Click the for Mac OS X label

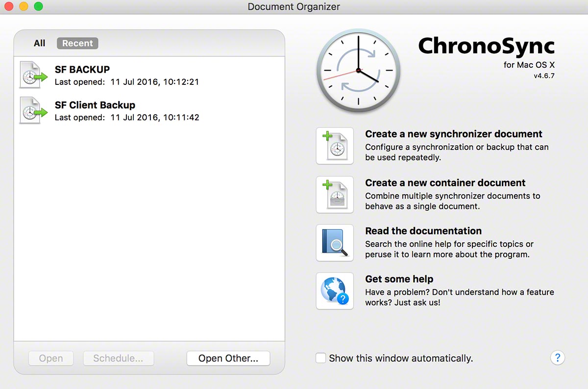click(x=529, y=65)
